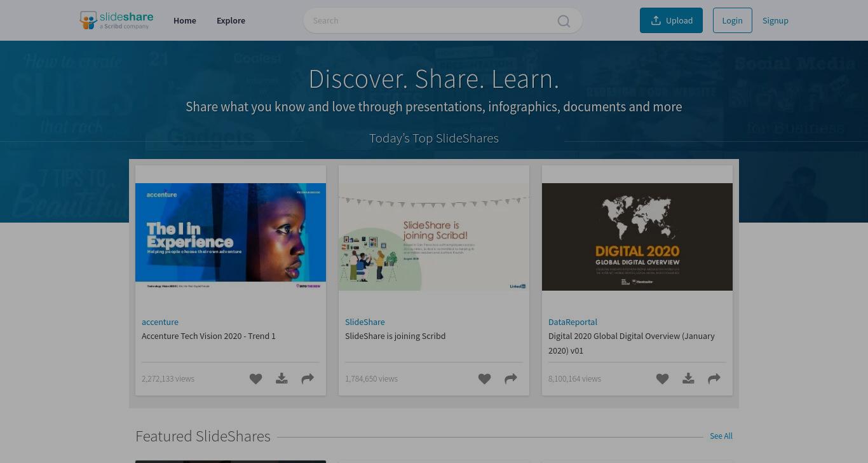This screenshot has height=463, width=868.
Task: Click the 'Today's Top SlideShares' heading
Action: tap(434, 138)
